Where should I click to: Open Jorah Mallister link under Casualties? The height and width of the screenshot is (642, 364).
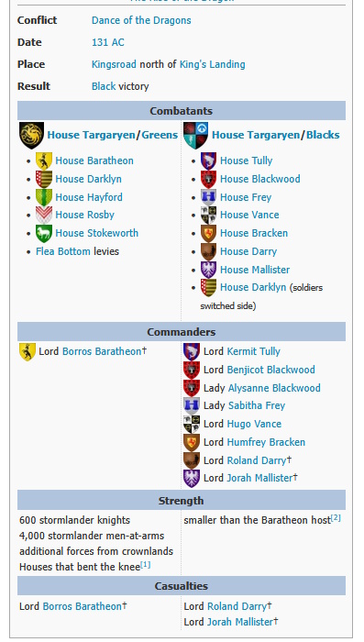(x=240, y=622)
